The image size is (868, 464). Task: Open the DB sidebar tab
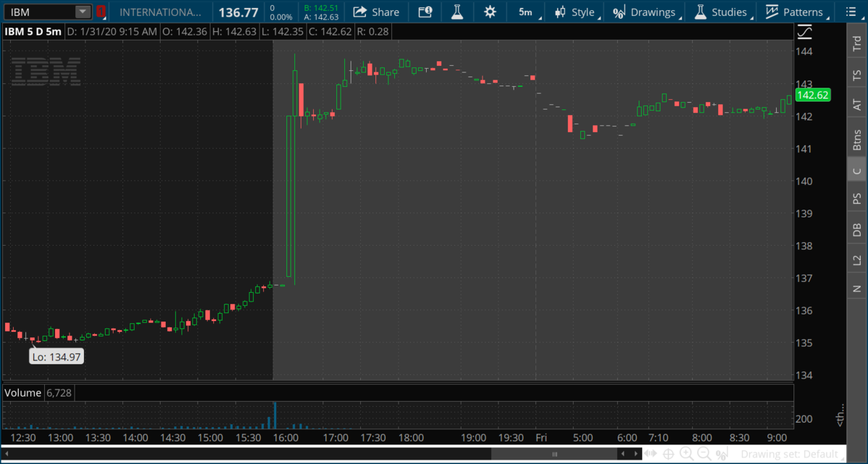pyautogui.click(x=857, y=230)
